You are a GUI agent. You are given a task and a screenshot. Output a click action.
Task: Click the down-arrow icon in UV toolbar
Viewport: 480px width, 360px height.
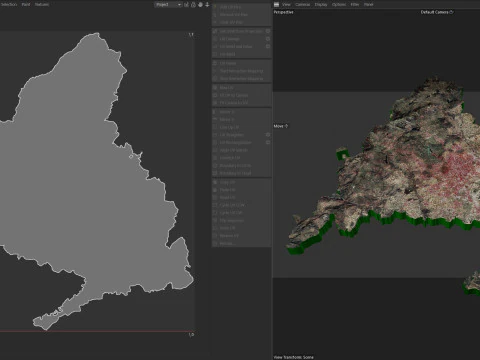click(x=207, y=5)
